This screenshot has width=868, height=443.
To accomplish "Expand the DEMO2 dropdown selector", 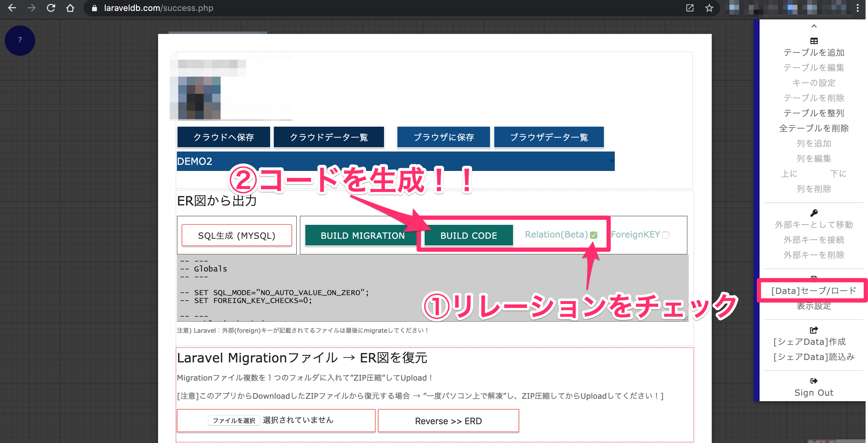I will (x=396, y=161).
